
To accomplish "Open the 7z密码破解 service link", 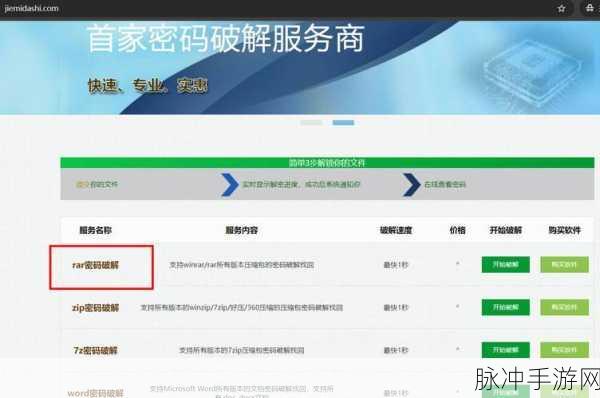I will coord(96,350).
